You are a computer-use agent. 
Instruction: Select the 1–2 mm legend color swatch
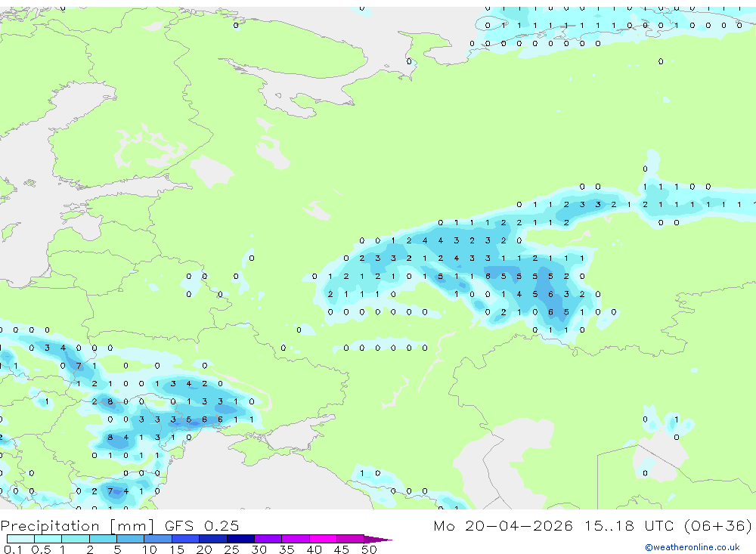[76, 539]
